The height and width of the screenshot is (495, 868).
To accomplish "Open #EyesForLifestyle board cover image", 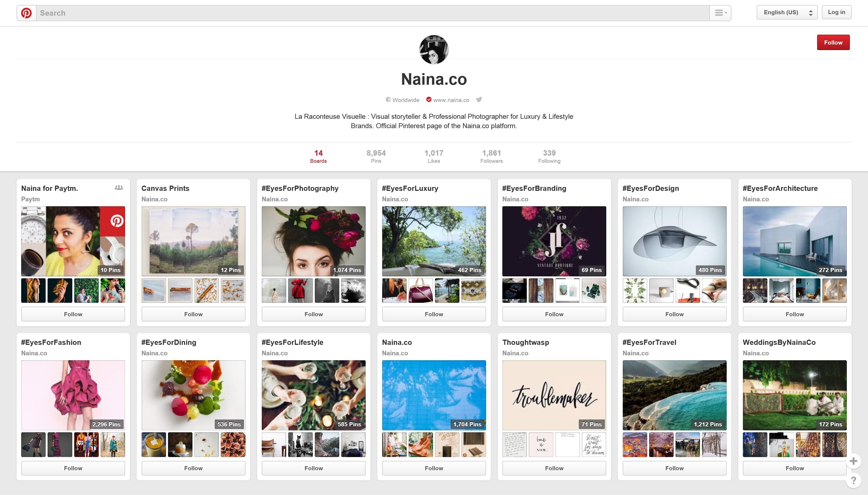I will (x=314, y=395).
